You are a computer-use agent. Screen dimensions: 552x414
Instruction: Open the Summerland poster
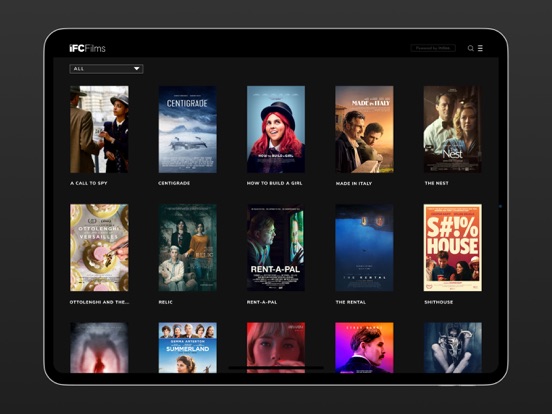(188, 347)
